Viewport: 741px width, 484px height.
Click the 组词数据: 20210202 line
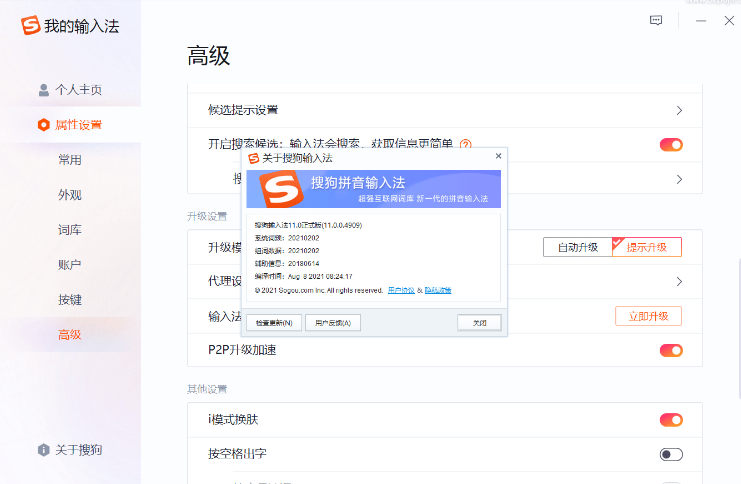click(287, 251)
